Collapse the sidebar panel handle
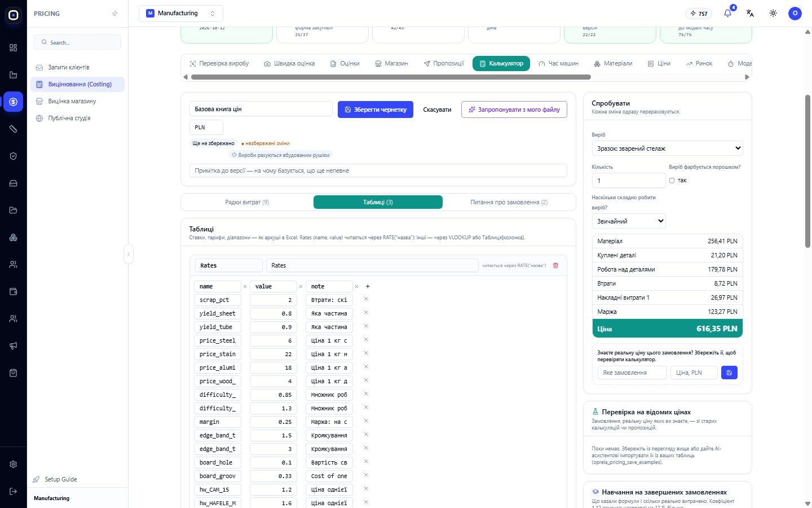 pos(129,254)
